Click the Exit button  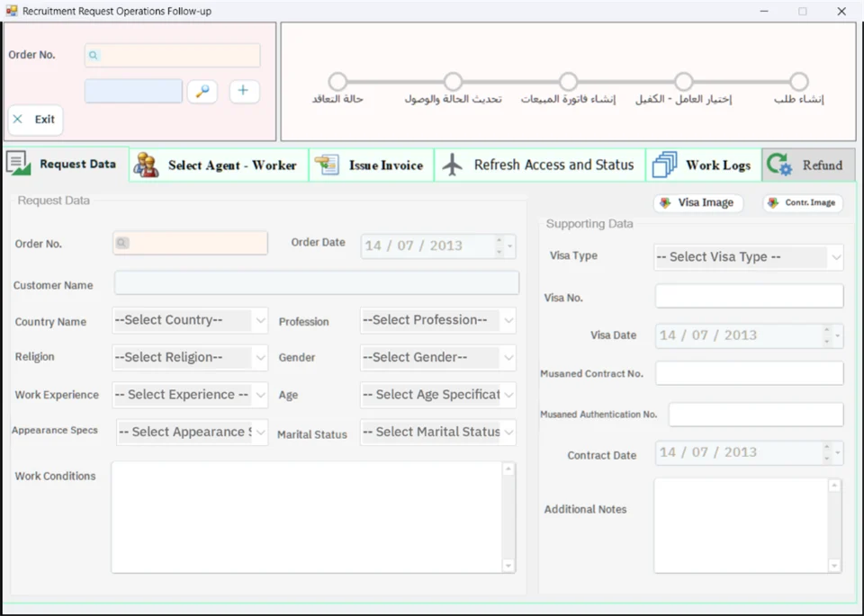click(35, 120)
